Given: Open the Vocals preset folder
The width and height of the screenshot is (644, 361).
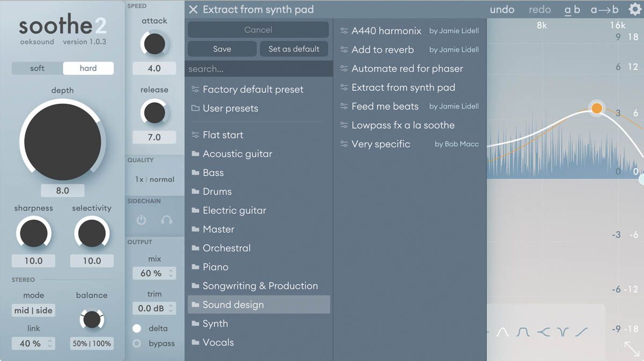Looking at the screenshot, I should click(218, 342).
